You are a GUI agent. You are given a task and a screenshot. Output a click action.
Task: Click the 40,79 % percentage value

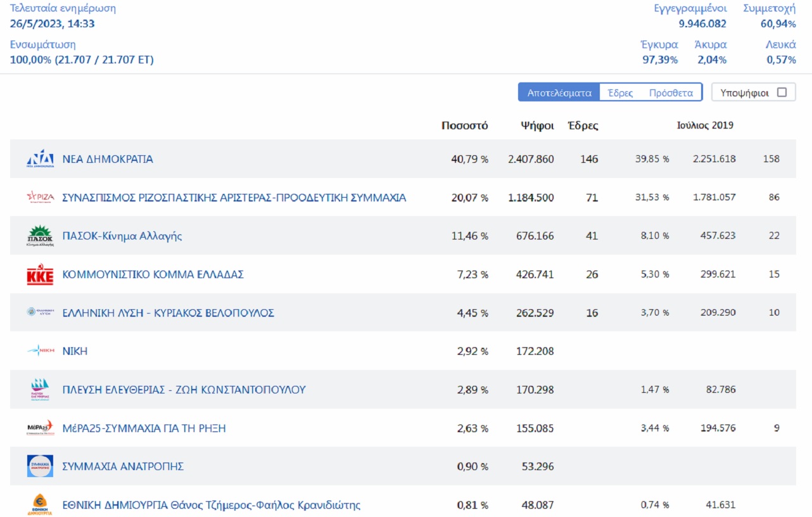(469, 159)
